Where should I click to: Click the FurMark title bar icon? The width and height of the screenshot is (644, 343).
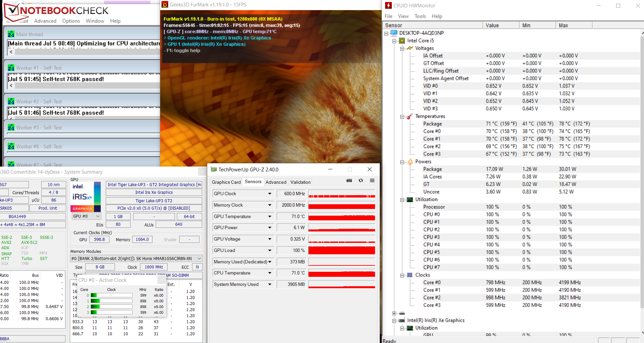tap(165, 4)
